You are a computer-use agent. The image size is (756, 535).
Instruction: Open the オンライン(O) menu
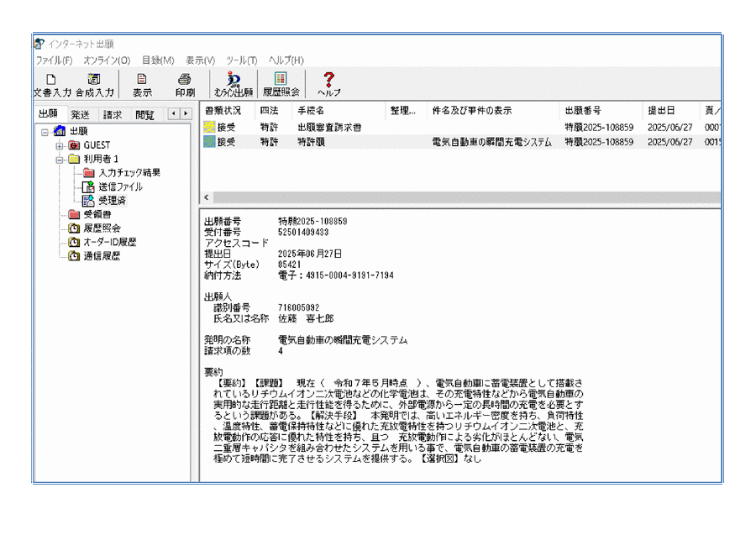pos(107,60)
